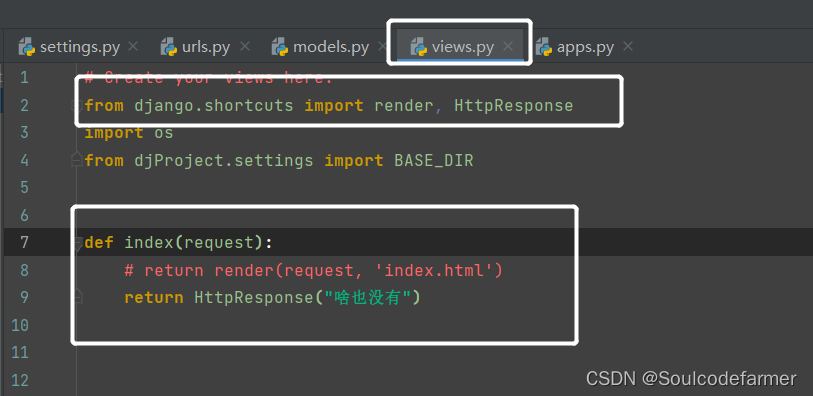The image size is (813, 396).
Task: Click line number 12 in the gutter
Action: tap(20, 380)
